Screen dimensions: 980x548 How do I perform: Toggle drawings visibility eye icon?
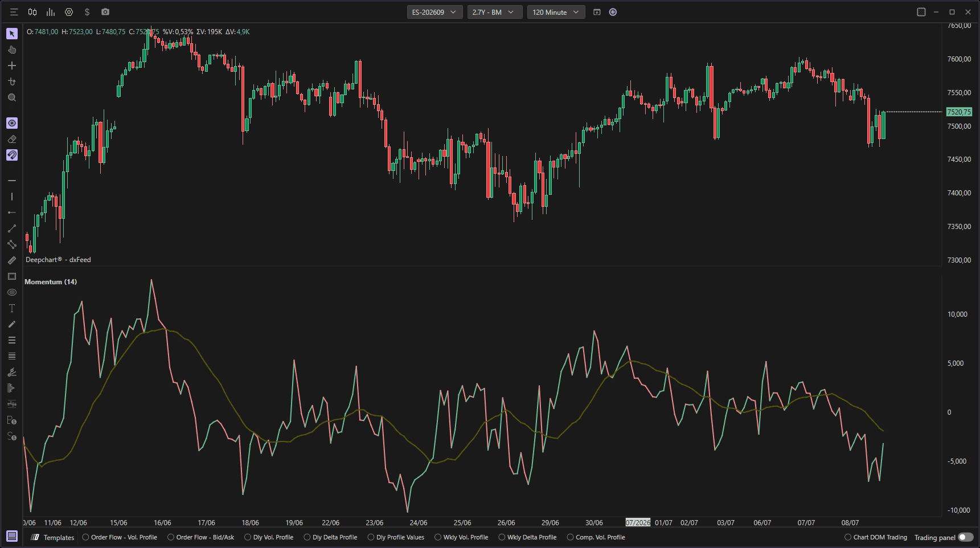click(x=12, y=123)
